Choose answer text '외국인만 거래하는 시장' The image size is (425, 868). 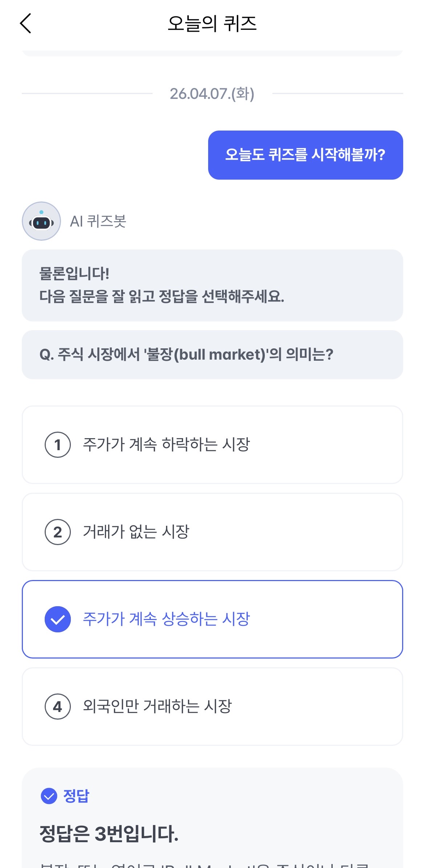coord(157,706)
